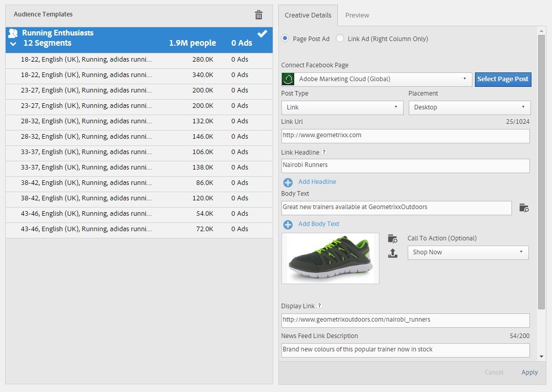Open body text library browse icon

click(x=523, y=208)
